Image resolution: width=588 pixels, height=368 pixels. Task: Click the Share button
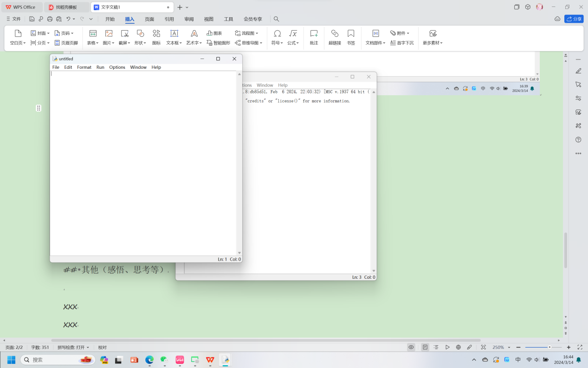[574, 19]
